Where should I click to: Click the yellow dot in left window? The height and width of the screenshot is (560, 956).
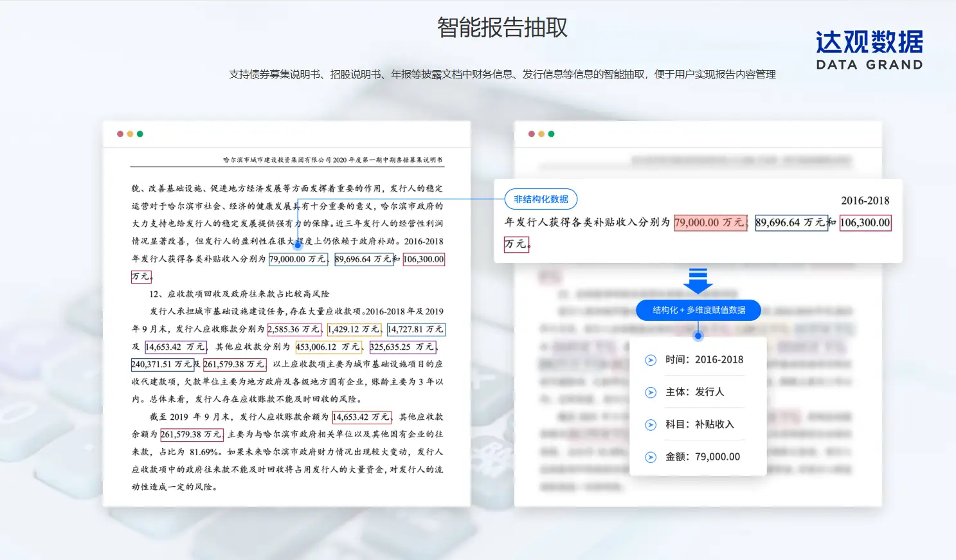point(130,134)
